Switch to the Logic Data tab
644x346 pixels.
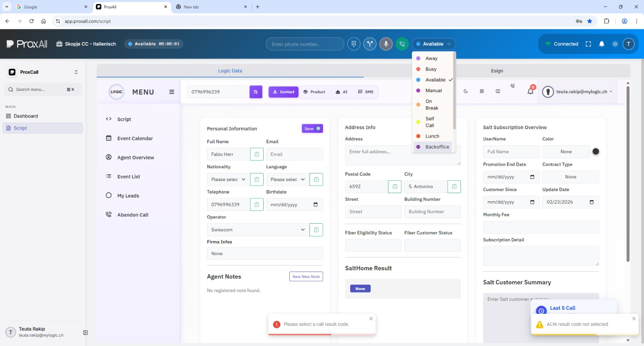tap(230, 71)
